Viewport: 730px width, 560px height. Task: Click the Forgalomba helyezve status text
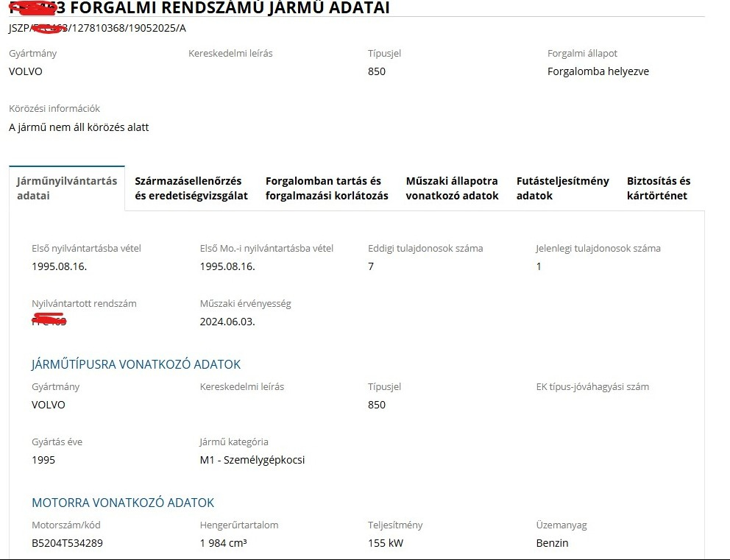click(598, 71)
